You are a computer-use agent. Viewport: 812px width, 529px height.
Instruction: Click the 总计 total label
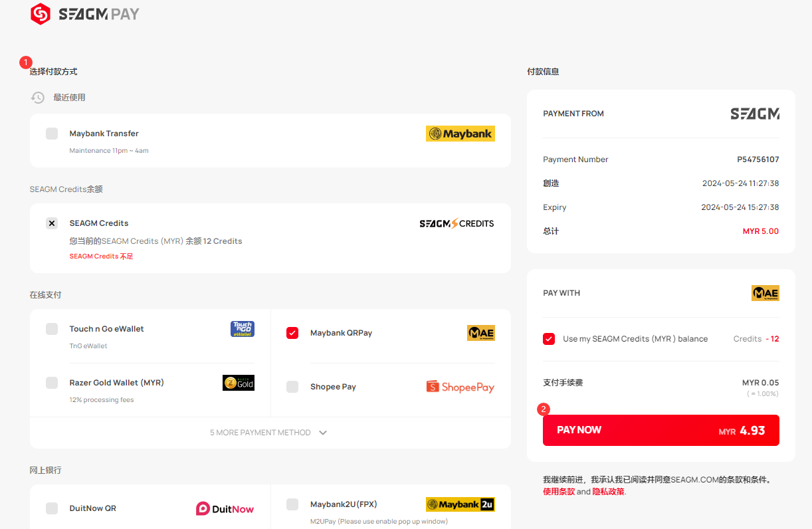pos(551,231)
